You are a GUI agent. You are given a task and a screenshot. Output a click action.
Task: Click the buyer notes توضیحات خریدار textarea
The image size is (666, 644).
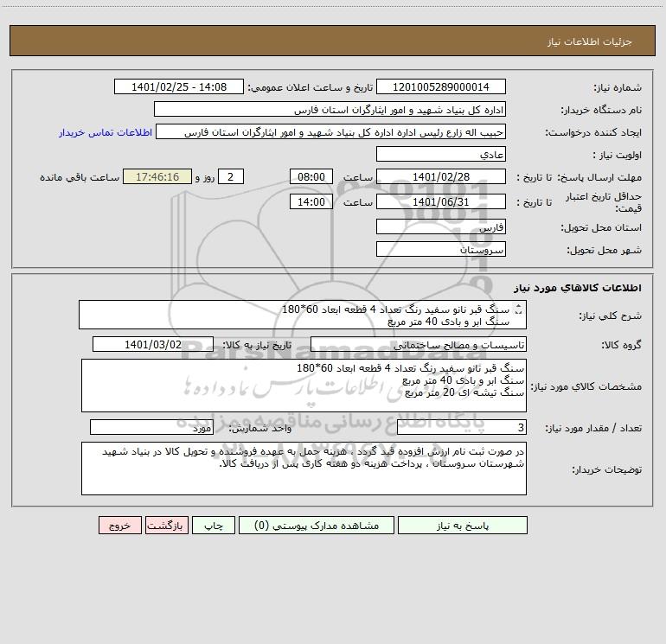[304, 469]
